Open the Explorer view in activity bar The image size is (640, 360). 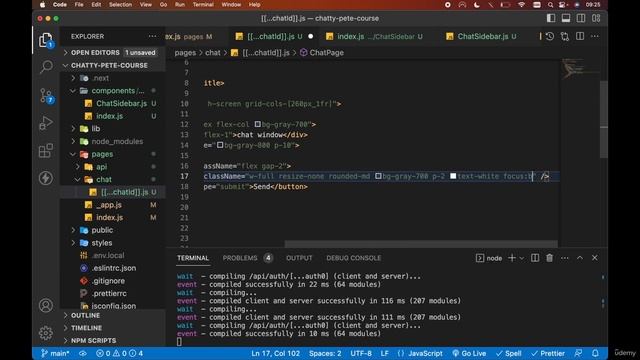coord(46,40)
